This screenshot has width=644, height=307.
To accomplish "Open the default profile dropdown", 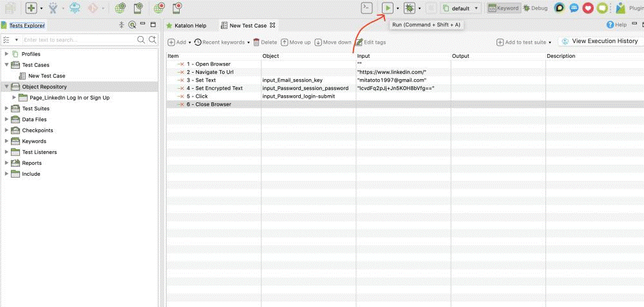I will [x=460, y=8].
